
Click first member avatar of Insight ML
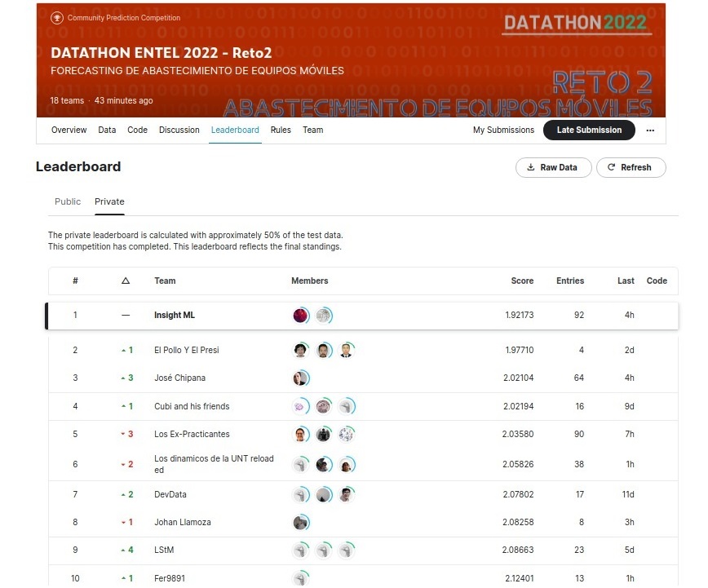click(x=301, y=316)
